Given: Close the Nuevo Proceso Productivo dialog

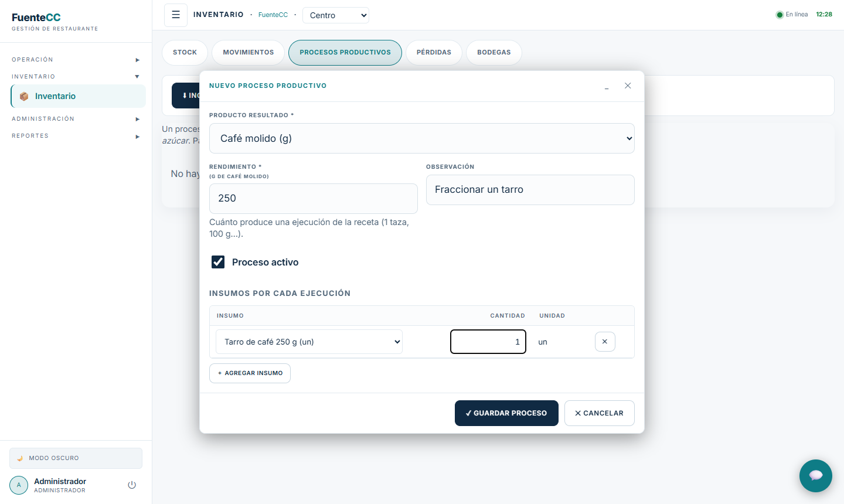Looking at the screenshot, I should [x=628, y=86].
